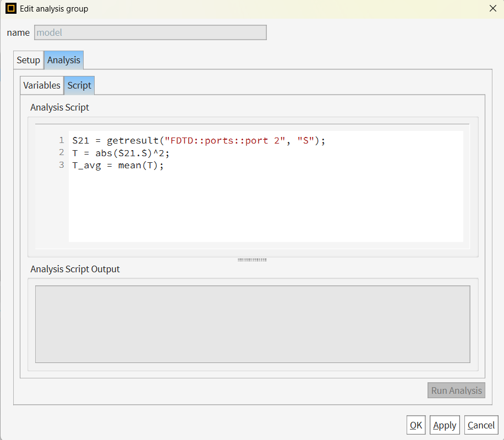Click the Analysis Script heading label
This screenshot has height=440, width=504.
click(59, 107)
